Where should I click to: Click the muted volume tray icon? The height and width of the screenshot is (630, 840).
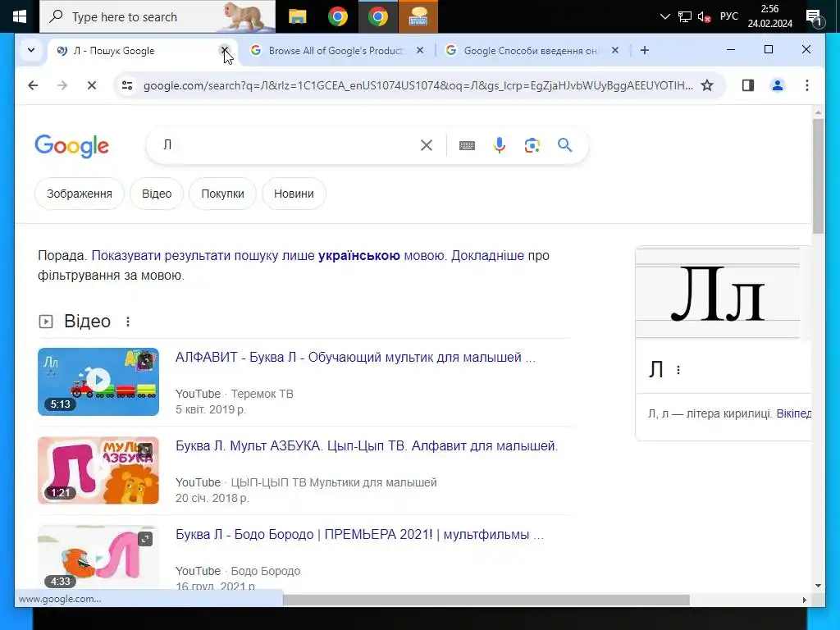click(x=704, y=17)
